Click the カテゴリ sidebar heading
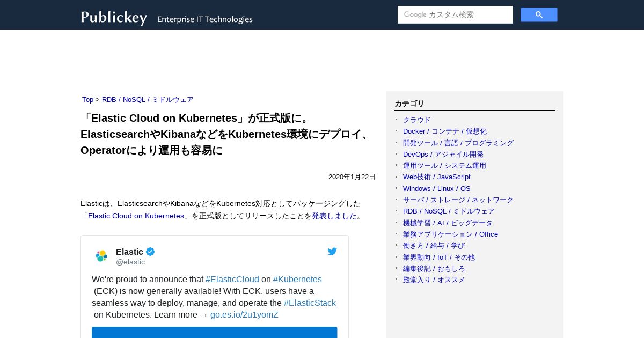 pyautogui.click(x=409, y=104)
